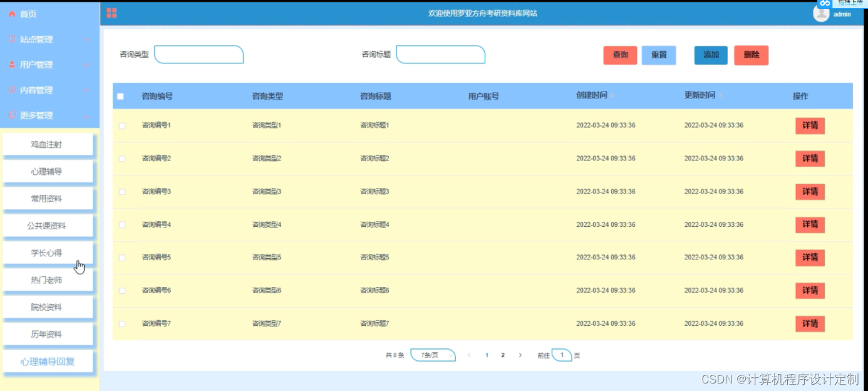The image size is (868, 391).
Task: Go to next page arrow
Action: tap(520, 355)
